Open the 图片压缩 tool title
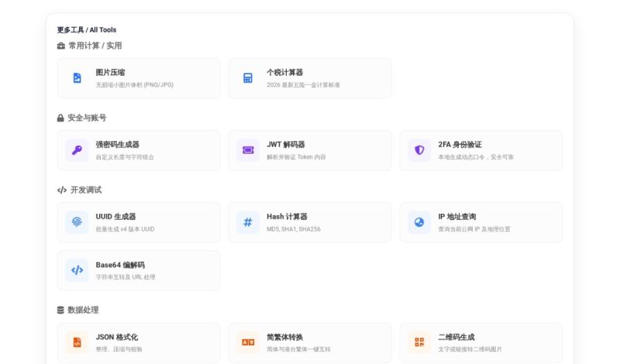Screen dimensions: 620x364 coord(110,72)
